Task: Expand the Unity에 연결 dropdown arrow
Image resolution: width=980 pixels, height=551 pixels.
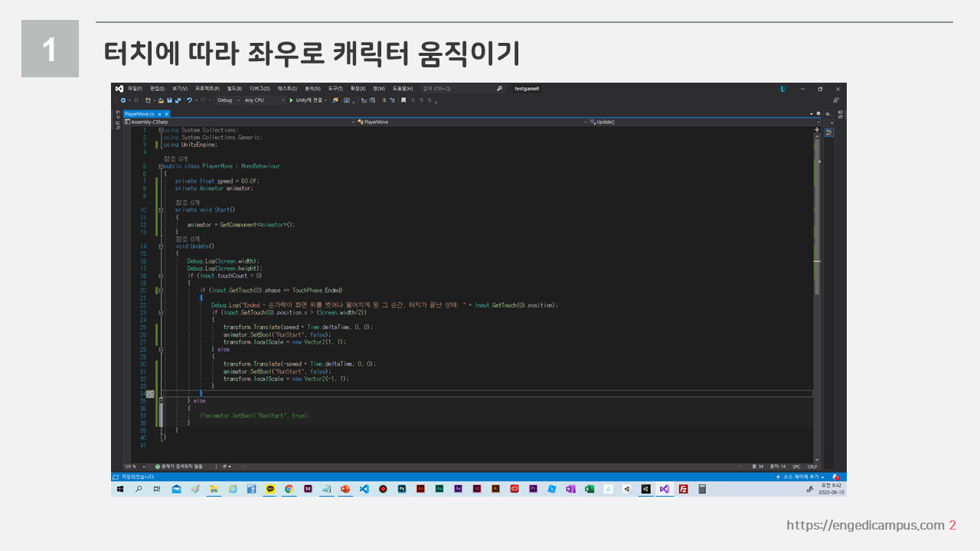Action: (x=326, y=100)
